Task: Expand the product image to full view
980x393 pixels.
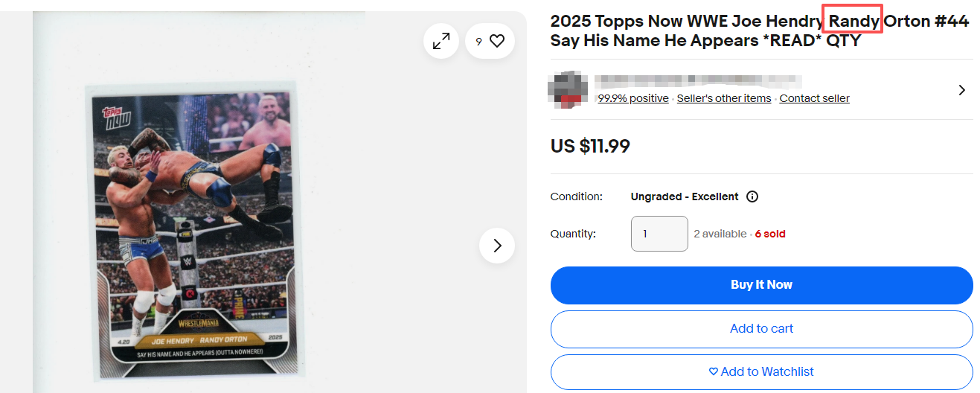Action: pos(441,42)
